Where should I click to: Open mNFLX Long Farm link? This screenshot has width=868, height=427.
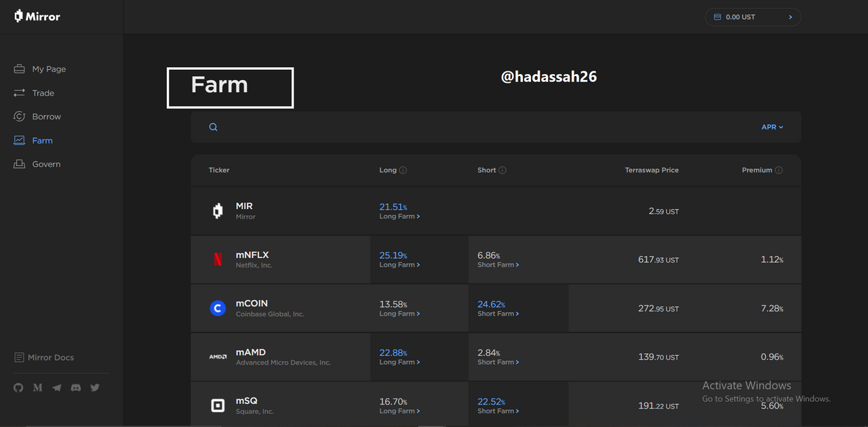399,265
